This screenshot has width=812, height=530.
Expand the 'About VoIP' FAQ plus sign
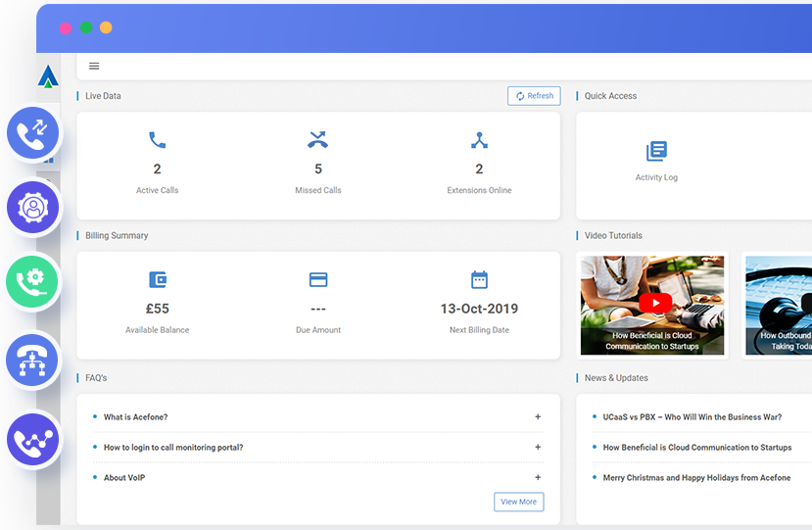pyautogui.click(x=538, y=477)
